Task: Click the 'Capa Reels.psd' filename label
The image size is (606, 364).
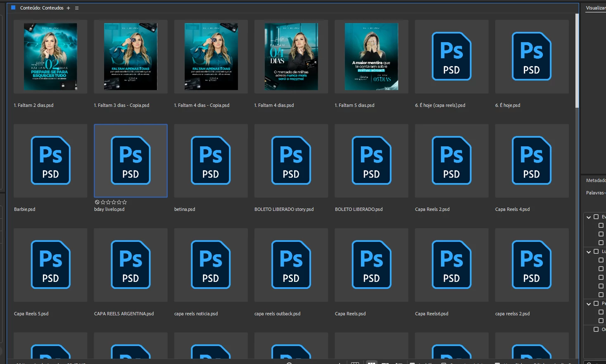Action: click(350, 314)
